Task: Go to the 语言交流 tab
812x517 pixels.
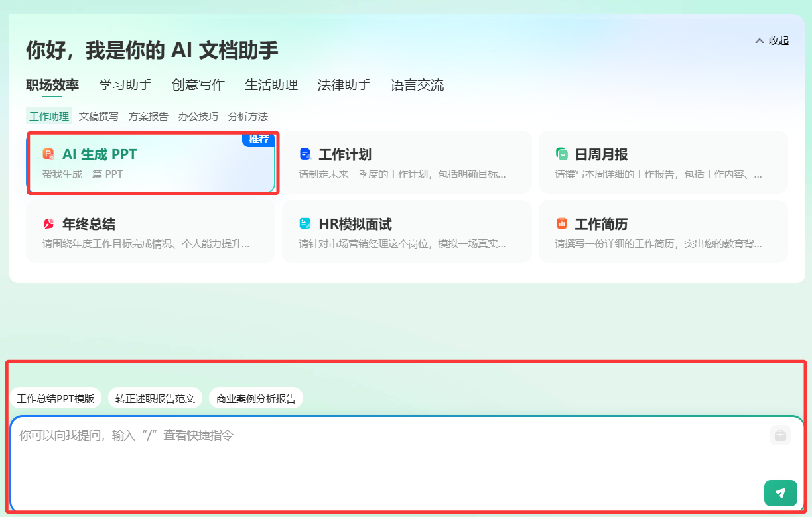Action: [x=417, y=85]
